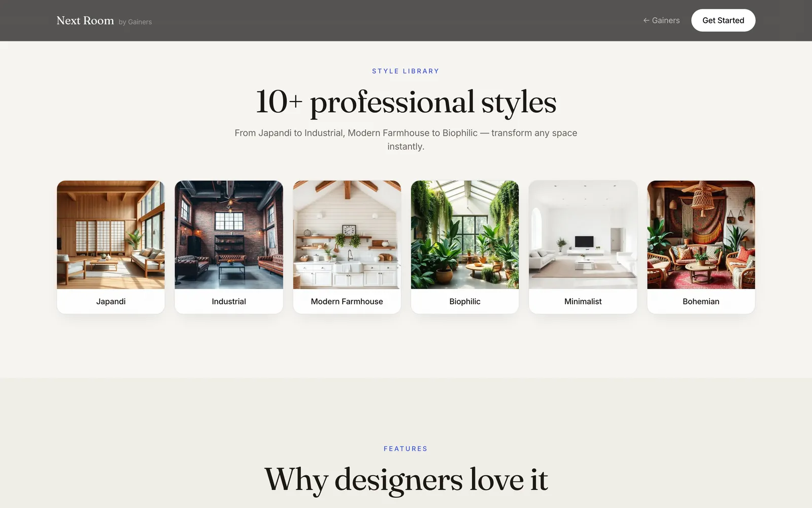Open the Minimalist white room thumbnail
Image resolution: width=812 pixels, height=508 pixels.
[x=583, y=235]
